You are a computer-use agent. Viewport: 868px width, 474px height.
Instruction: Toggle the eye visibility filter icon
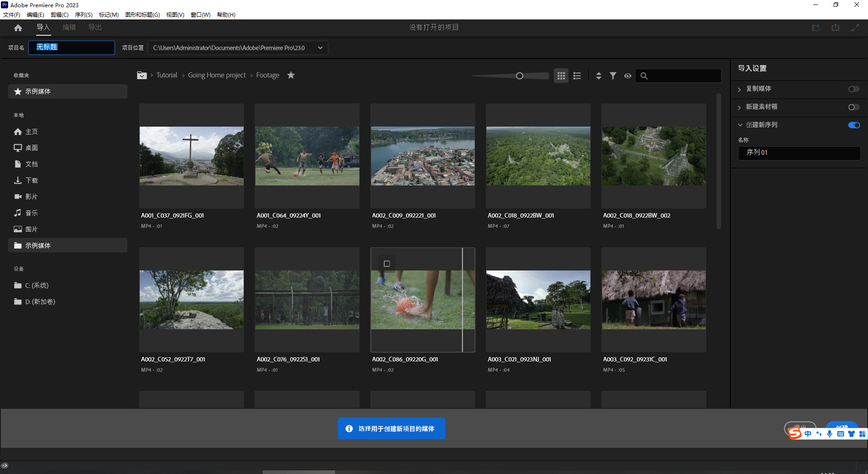click(627, 76)
